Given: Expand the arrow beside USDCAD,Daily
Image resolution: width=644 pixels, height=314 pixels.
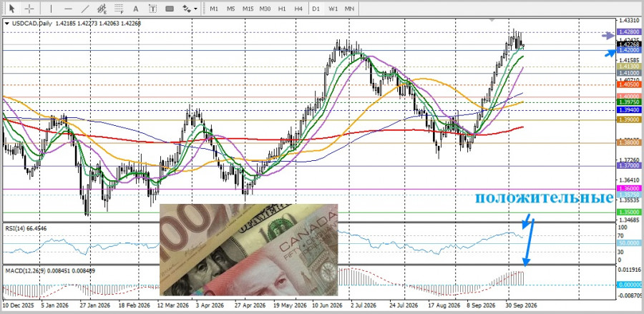Looking at the screenshot, I should pyautogui.click(x=6, y=24).
